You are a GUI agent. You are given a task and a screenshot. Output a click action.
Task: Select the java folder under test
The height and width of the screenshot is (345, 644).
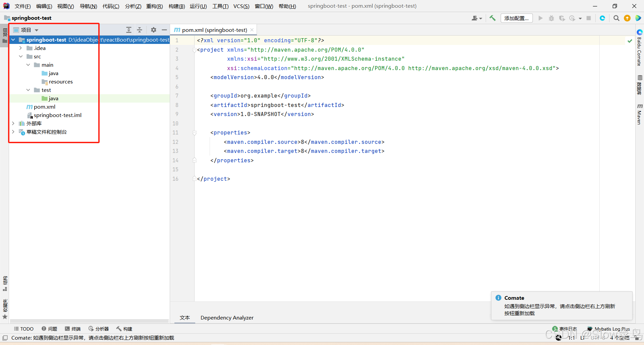click(50, 98)
